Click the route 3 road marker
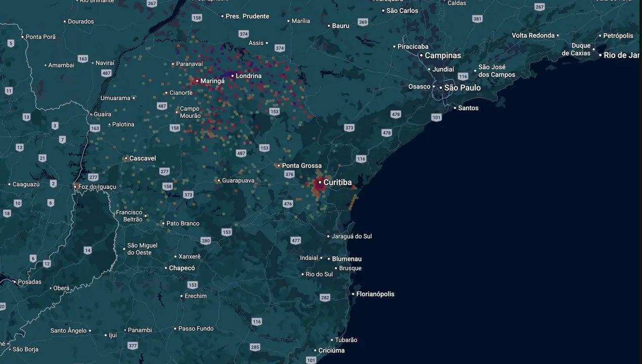Image resolution: width=642 pixels, height=364 pixels. click(x=55, y=126)
